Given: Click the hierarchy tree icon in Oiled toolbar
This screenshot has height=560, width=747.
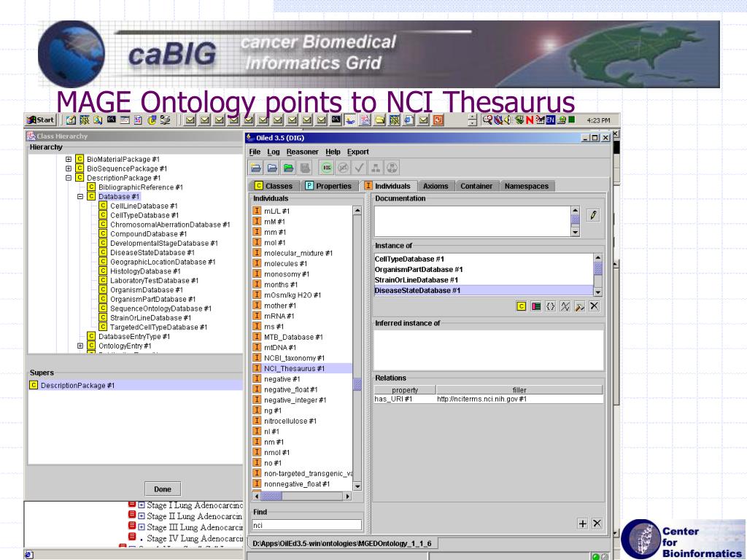Looking at the screenshot, I should [x=376, y=168].
